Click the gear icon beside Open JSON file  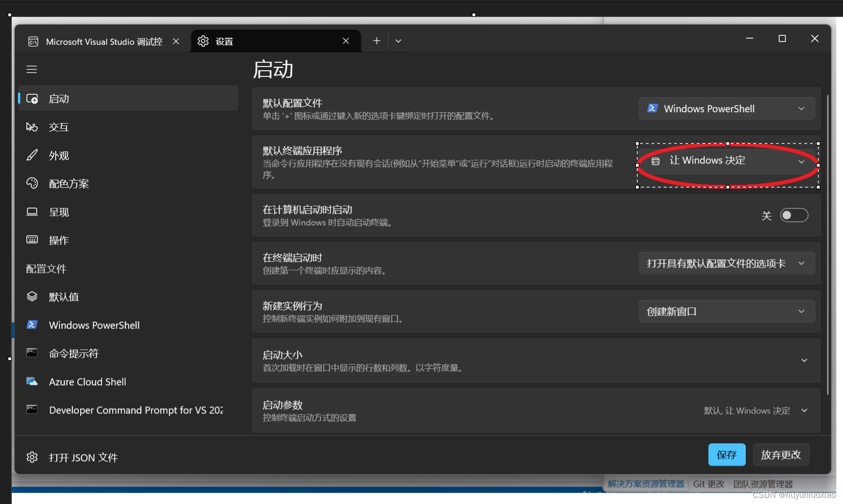(32, 457)
